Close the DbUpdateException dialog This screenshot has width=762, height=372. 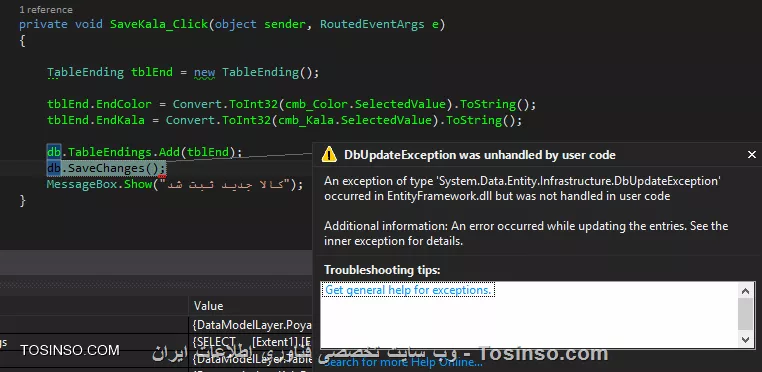(751, 155)
